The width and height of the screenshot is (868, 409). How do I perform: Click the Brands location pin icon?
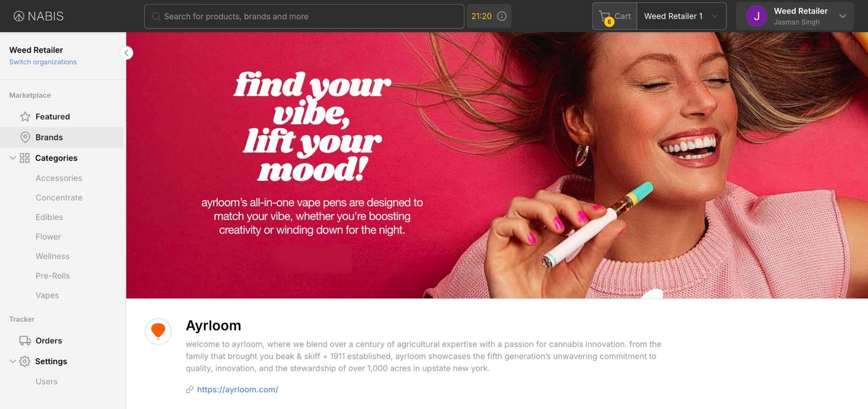(25, 137)
